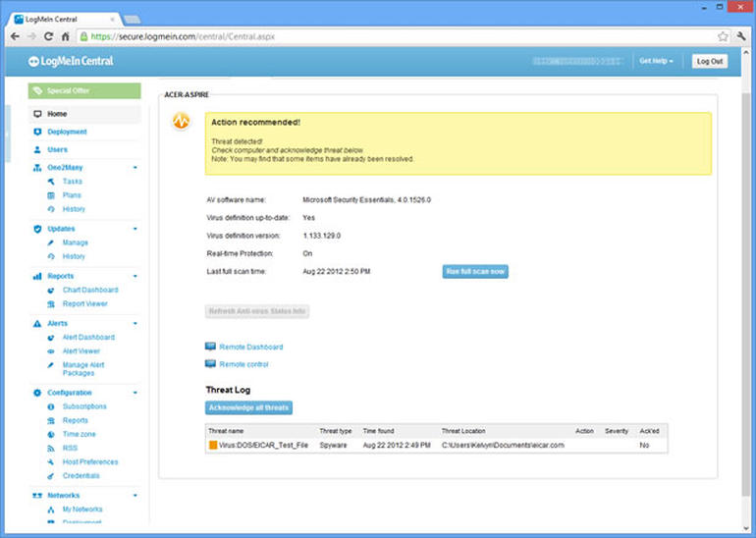Open a new browser tab

click(132, 20)
